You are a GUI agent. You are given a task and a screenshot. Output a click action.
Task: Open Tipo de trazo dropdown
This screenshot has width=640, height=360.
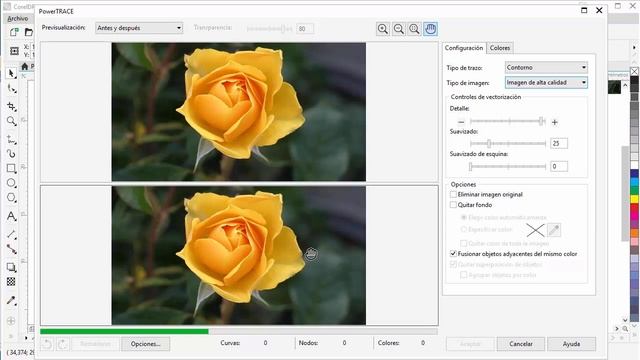546,67
